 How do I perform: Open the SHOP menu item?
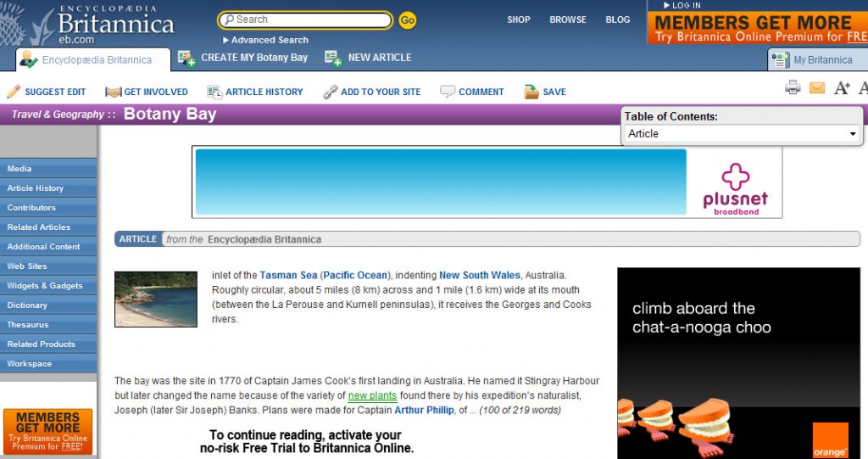click(x=519, y=20)
